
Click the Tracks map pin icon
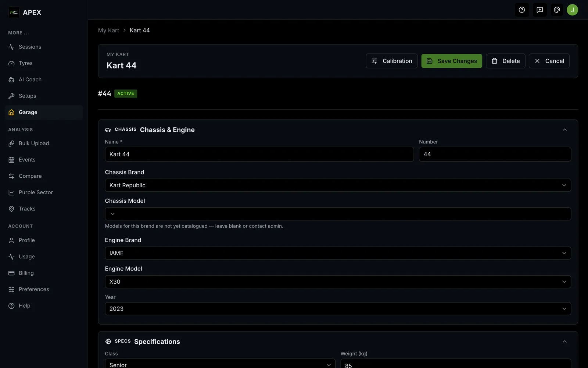11,209
